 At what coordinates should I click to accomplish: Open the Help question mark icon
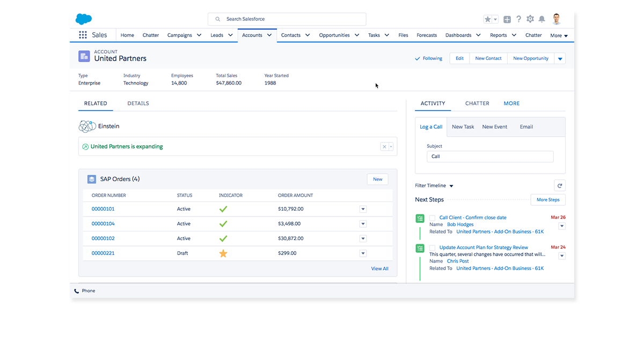click(x=518, y=19)
